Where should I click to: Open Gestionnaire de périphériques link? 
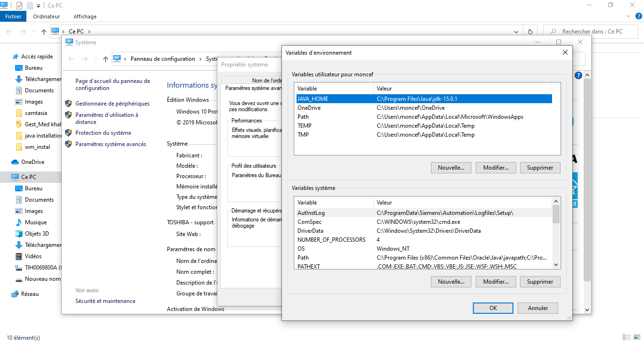pyautogui.click(x=112, y=104)
